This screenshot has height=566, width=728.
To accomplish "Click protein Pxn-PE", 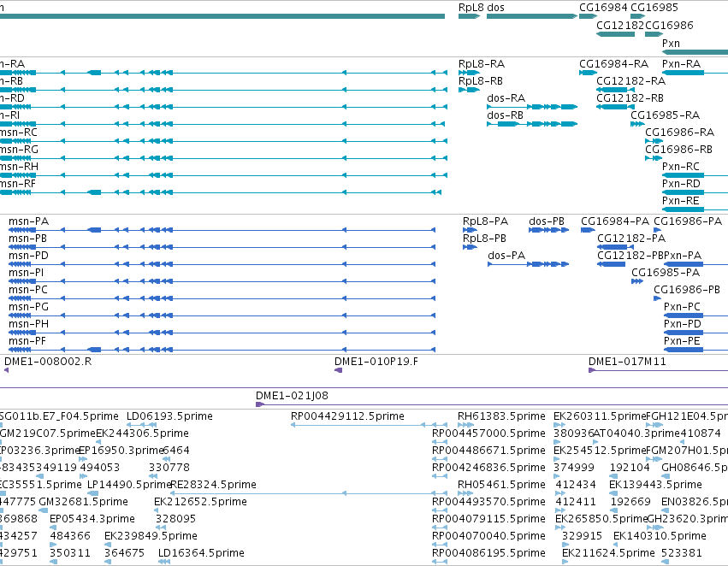I will coord(682,341).
